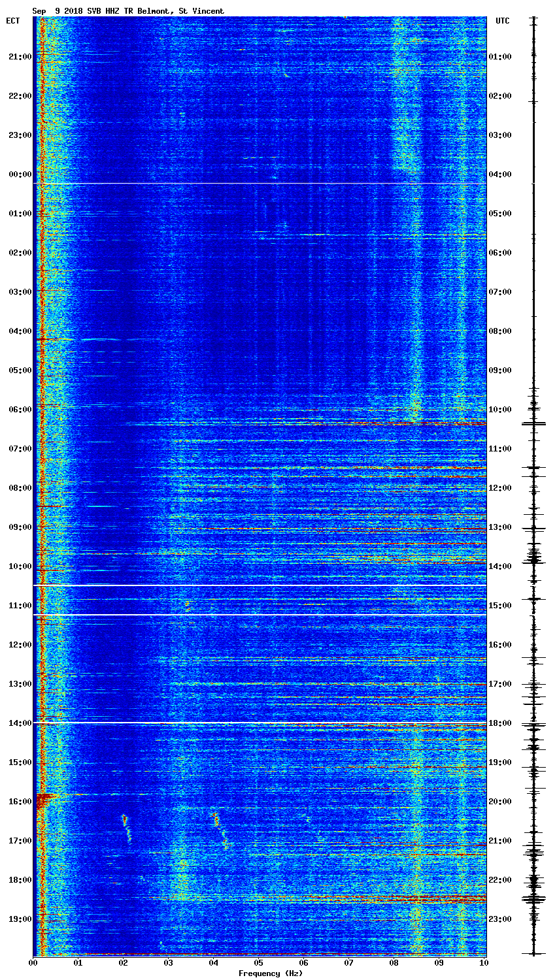The image size is (557, 980).
Task: Pick the 09:00 label on the UTC axis
Action: [x=500, y=370]
